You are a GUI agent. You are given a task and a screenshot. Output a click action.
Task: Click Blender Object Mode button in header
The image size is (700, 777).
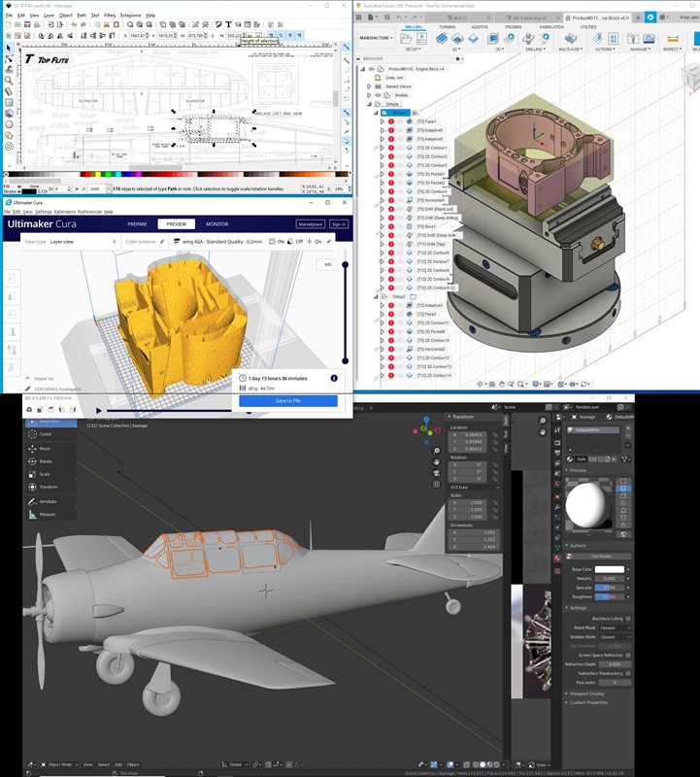(x=60, y=764)
